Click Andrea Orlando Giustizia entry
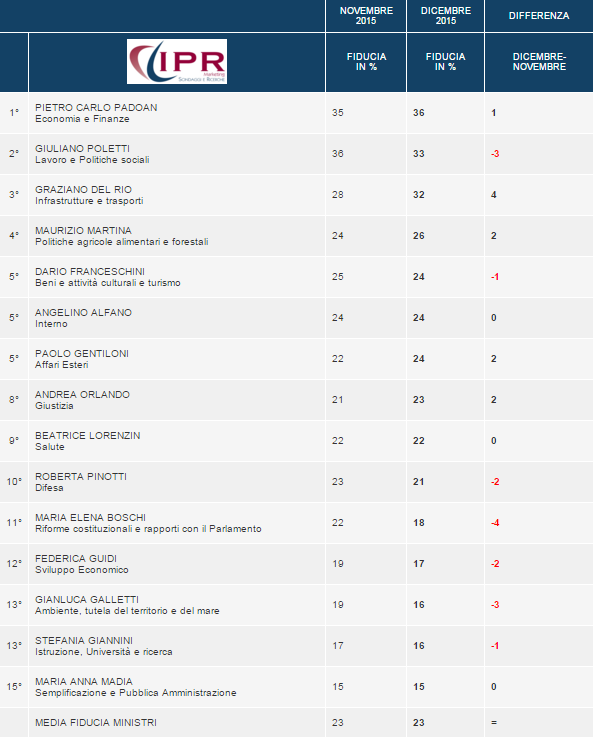 [x=82, y=400]
